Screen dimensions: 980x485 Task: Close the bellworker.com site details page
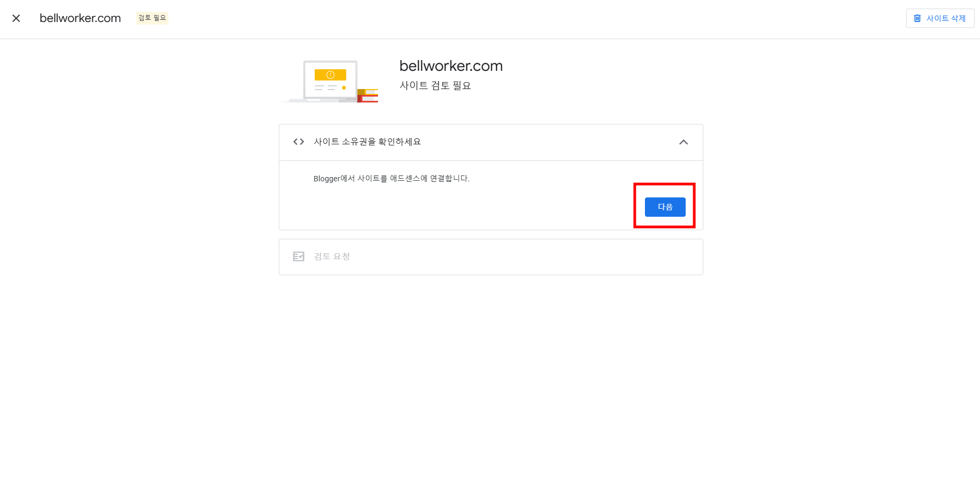[x=16, y=18]
